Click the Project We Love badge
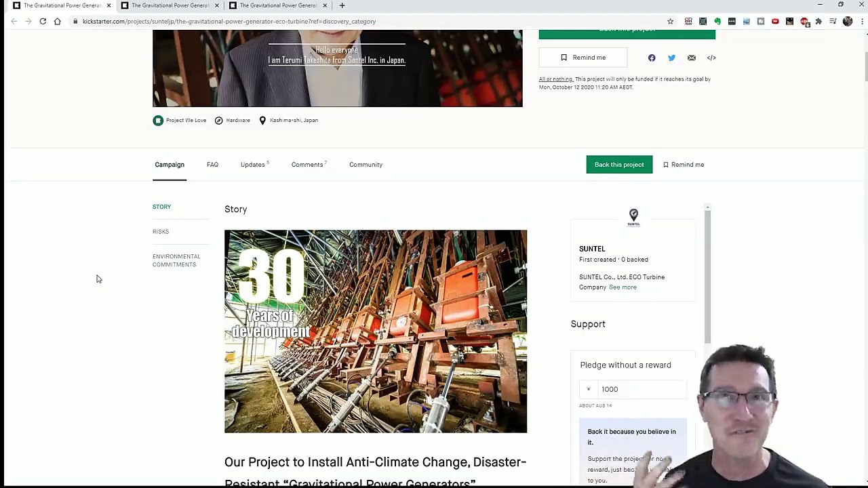This screenshot has width=868, height=488. click(180, 120)
